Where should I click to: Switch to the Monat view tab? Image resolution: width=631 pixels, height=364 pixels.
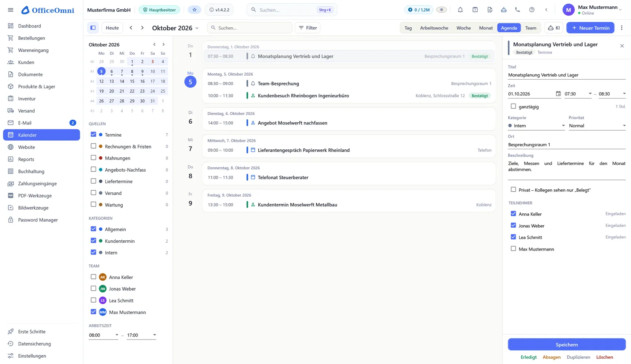486,28
